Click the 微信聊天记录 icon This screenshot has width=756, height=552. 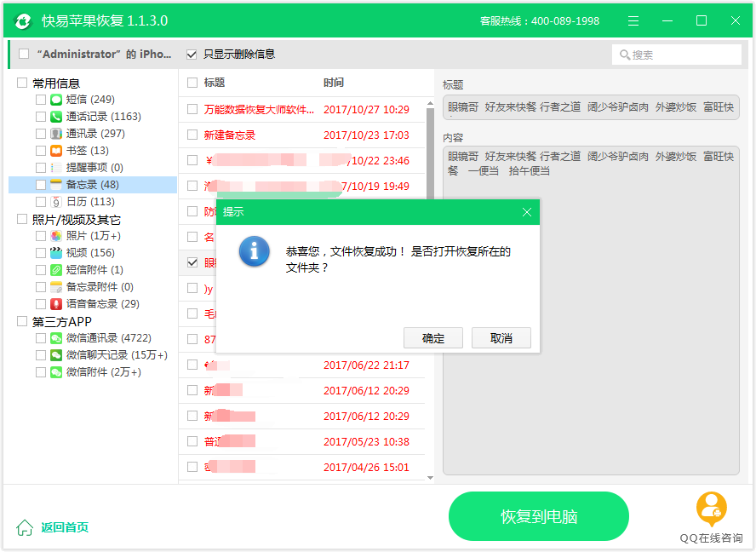click(x=56, y=355)
